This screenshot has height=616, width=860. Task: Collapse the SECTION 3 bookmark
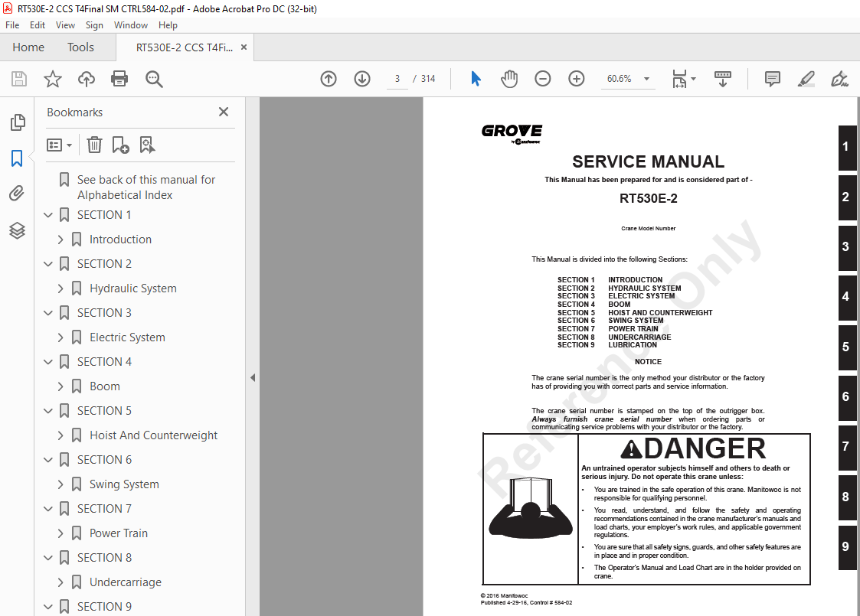point(48,313)
